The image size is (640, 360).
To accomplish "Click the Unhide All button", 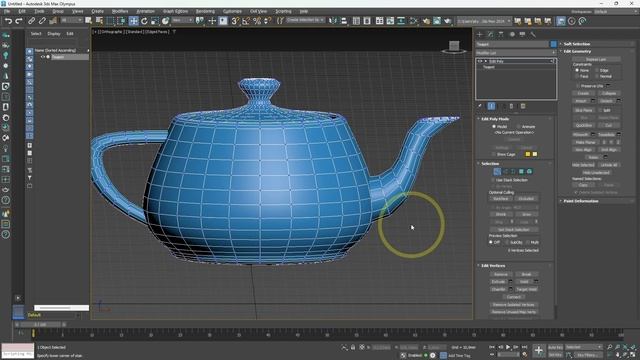I will (x=609, y=165).
